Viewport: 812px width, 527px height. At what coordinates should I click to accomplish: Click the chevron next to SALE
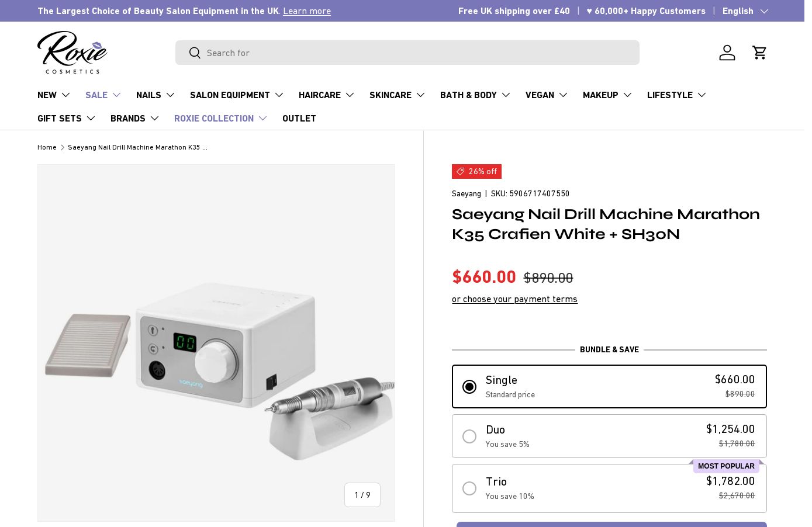click(116, 95)
